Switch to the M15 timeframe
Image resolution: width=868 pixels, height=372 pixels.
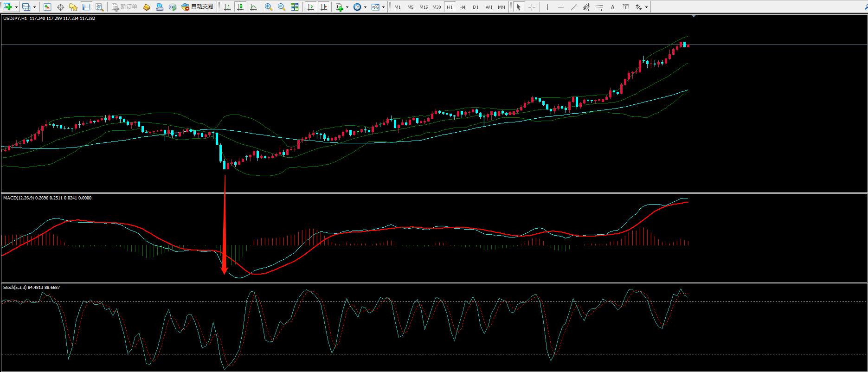(423, 7)
